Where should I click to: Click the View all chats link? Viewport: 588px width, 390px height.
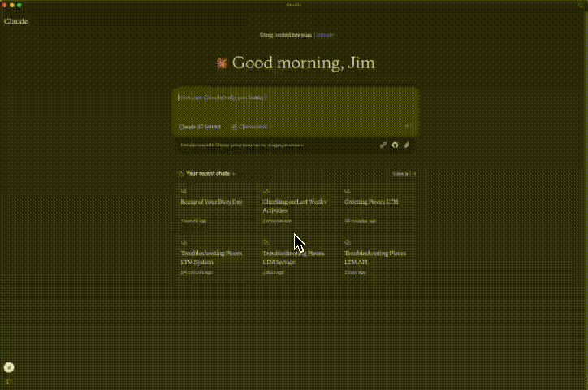404,173
